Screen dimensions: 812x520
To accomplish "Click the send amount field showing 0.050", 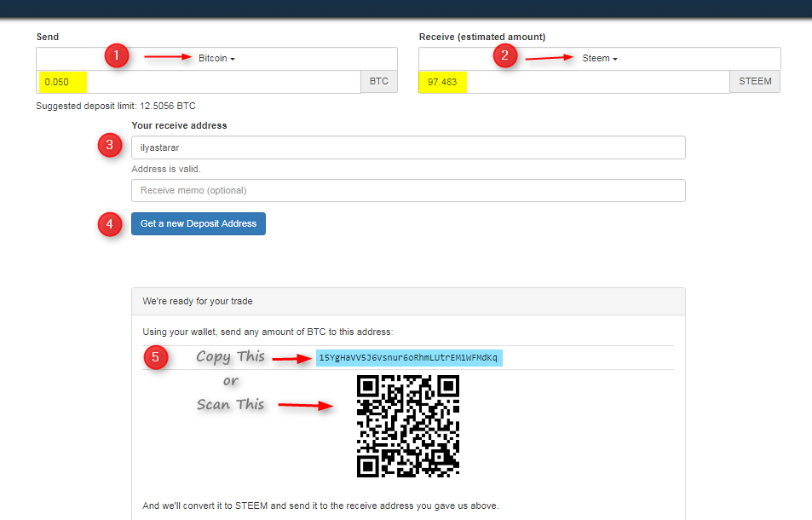I will tap(199, 82).
